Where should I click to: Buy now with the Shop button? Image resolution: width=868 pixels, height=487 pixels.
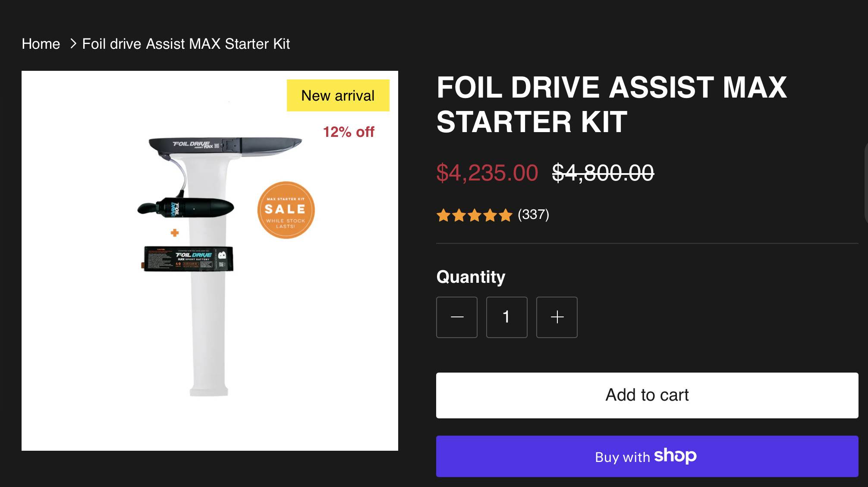point(647,456)
